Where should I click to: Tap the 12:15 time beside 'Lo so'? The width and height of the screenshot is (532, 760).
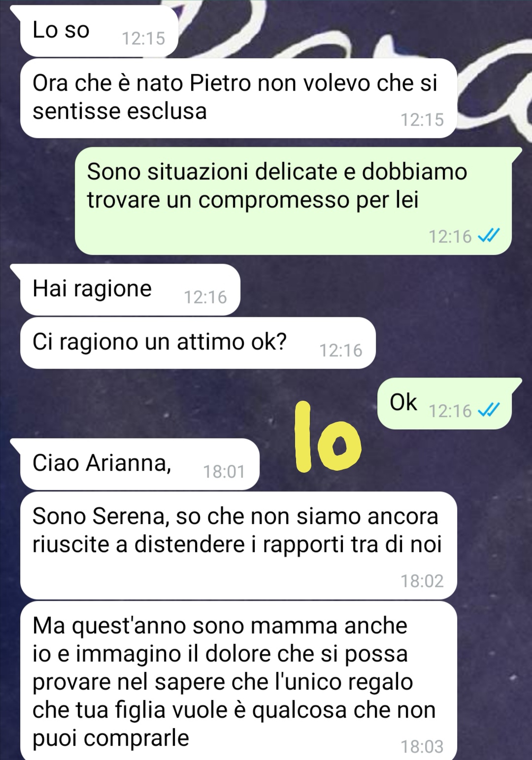(x=143, y=38)
